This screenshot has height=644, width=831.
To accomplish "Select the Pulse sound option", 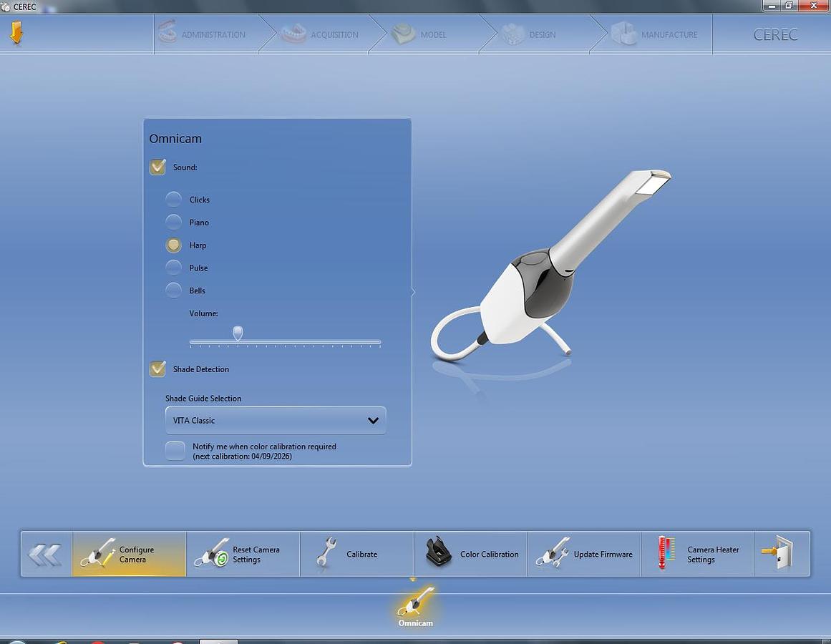I will (x=173, y=268).
